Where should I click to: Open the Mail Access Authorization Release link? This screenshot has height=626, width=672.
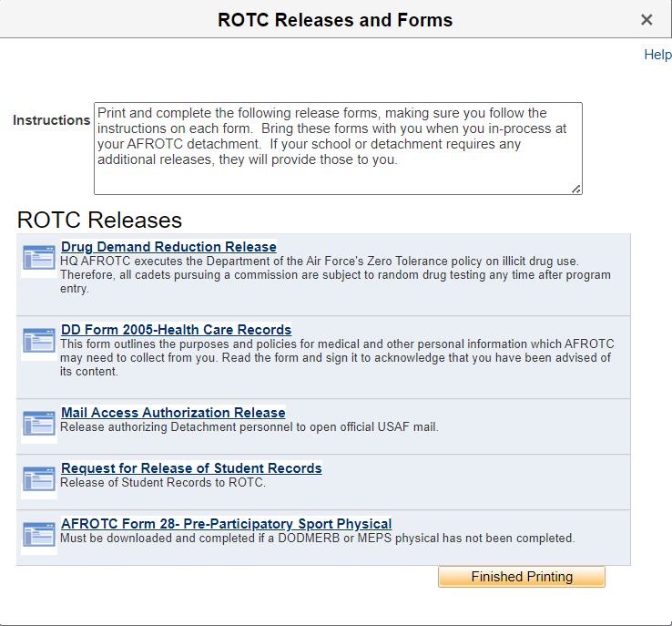click(x=173, y=413)
